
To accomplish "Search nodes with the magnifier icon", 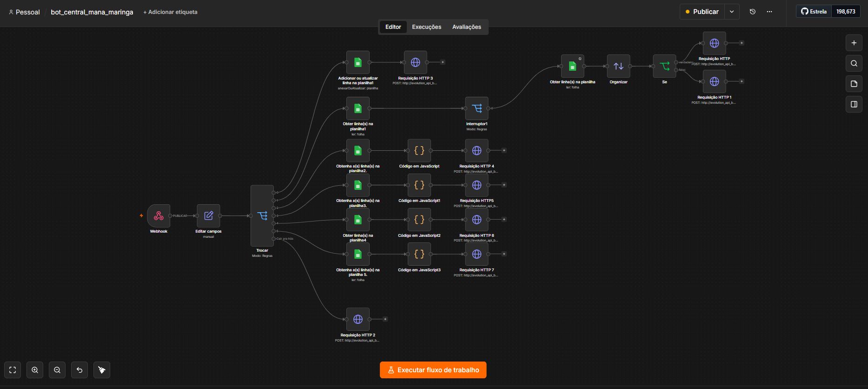I will [854, 63].
